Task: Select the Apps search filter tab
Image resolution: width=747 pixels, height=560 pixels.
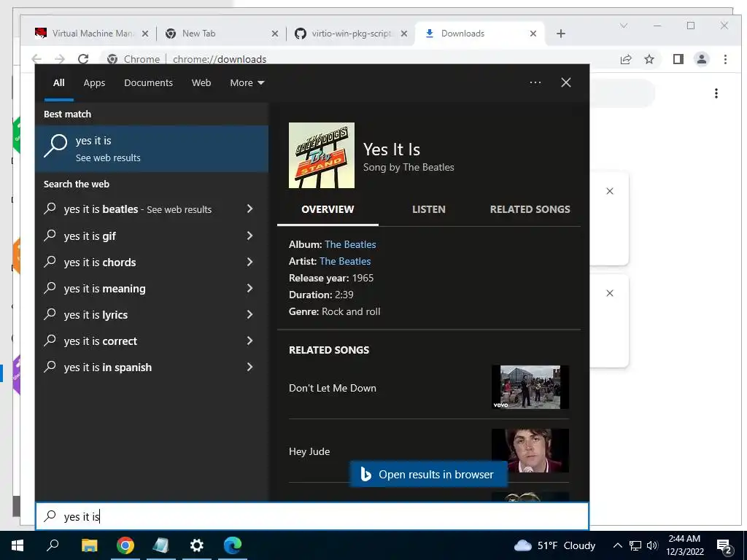Action: coord(94,83)
